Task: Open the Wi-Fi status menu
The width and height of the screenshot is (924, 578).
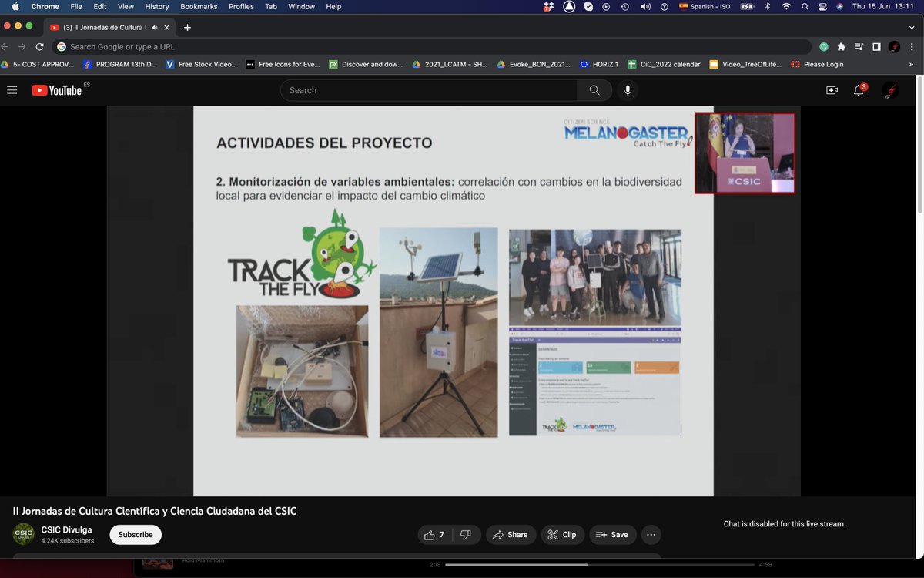Action: tap(786, 6)
